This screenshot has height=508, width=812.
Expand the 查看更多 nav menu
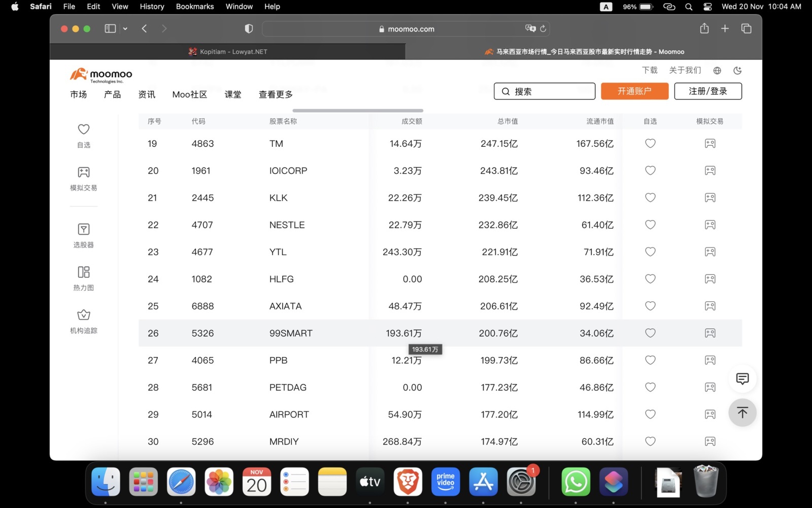pos(276,94)
